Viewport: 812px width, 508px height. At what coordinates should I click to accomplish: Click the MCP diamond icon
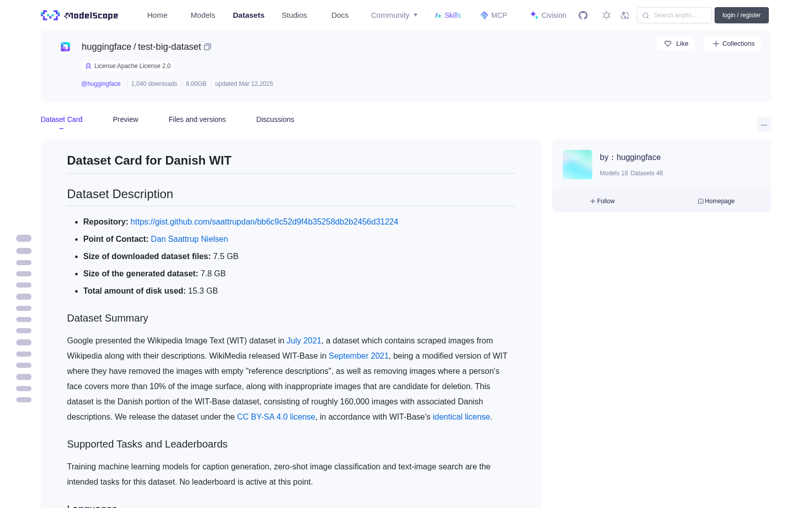[484, 15]
